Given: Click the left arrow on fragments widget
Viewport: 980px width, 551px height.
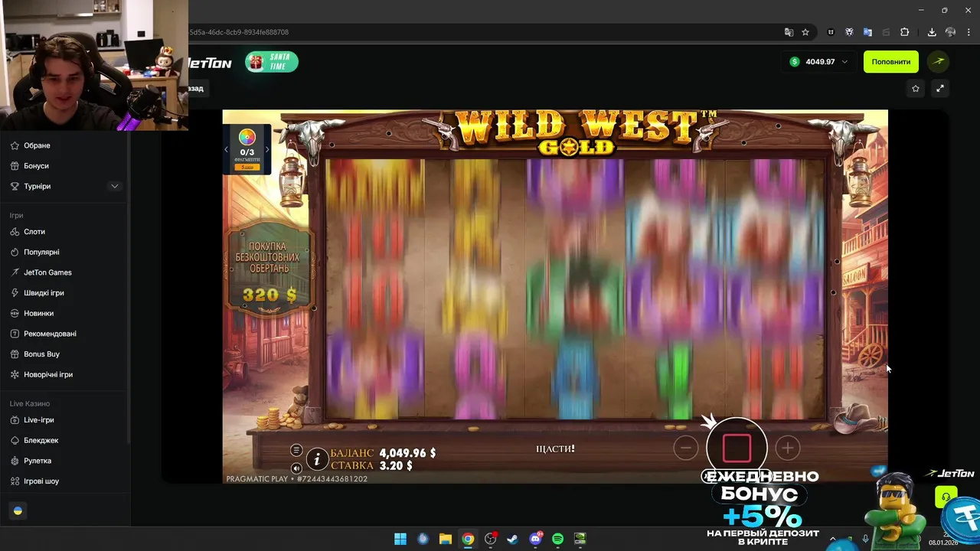Looking at the screenshot, I should coord(227,150).
